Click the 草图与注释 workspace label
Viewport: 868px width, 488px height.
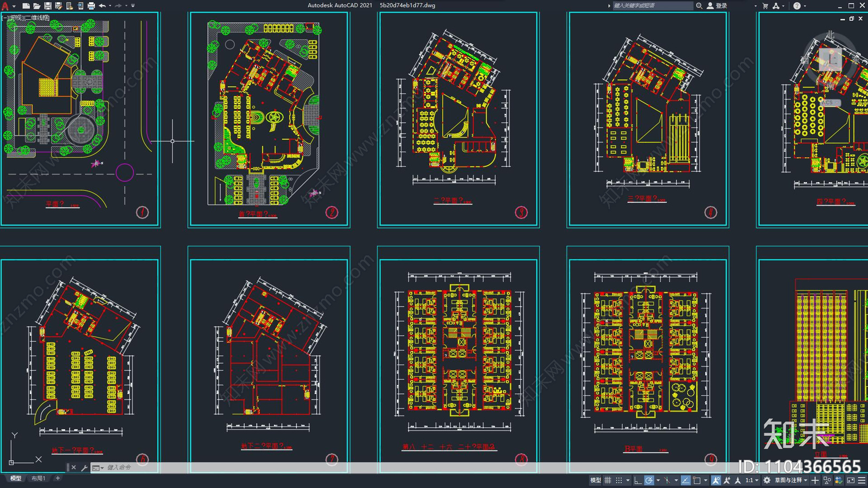pos(789,480)
